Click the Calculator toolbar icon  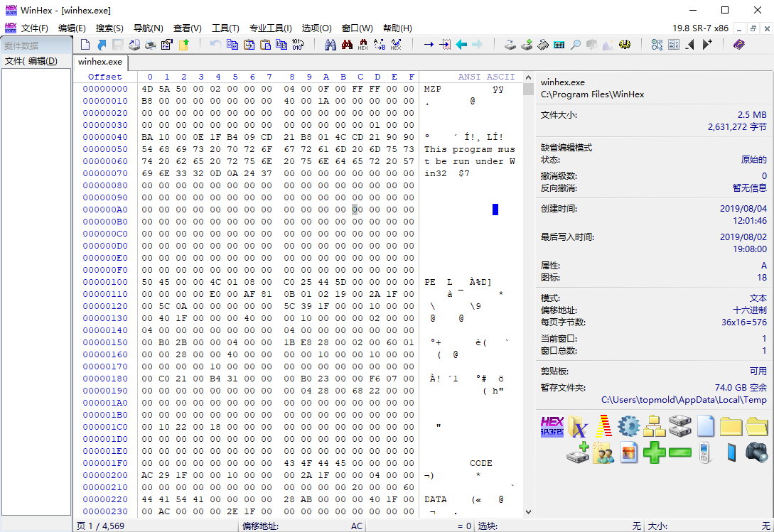pyautogui.click(x=559, y=45)
